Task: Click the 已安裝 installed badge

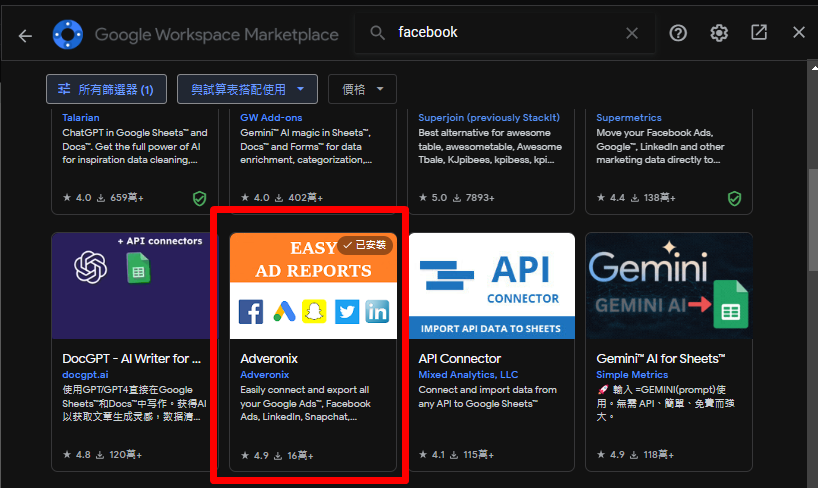Action: tap(365, 245)
